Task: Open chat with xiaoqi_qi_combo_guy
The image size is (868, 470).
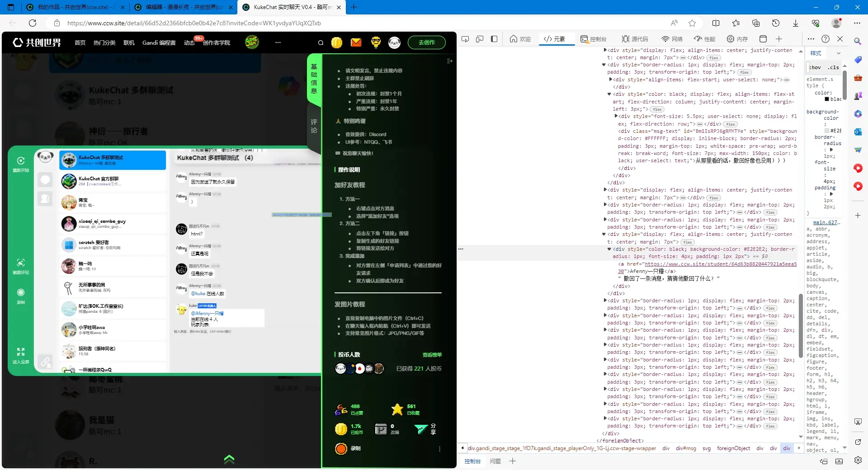Action: 113,223
